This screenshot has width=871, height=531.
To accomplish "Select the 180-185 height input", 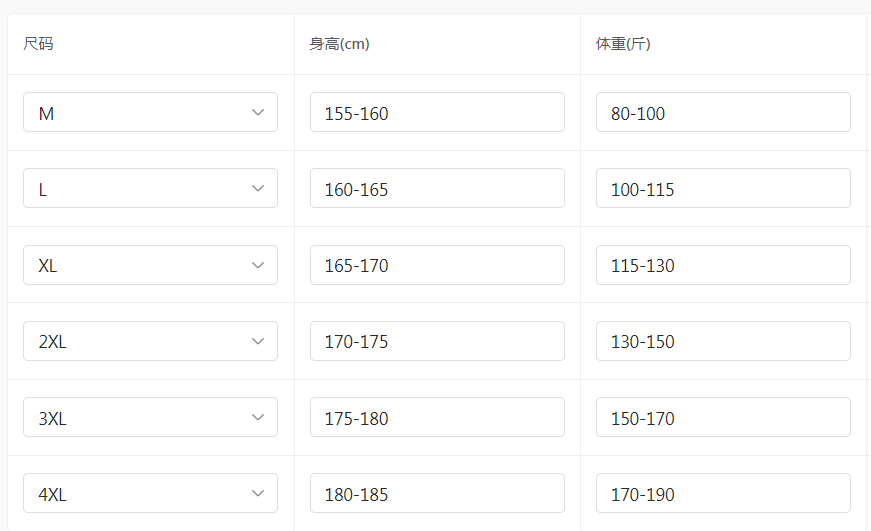I will [x=437, y=494].
